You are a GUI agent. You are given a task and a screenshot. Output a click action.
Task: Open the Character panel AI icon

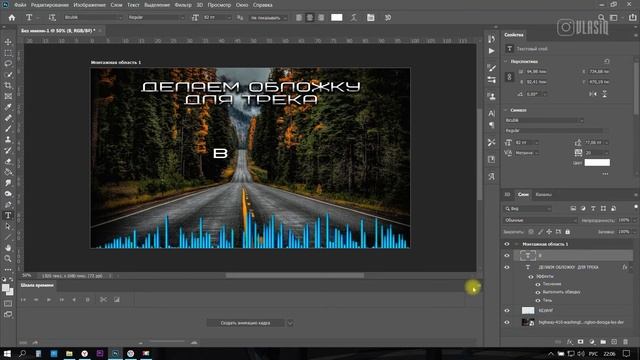click(491, 113)
